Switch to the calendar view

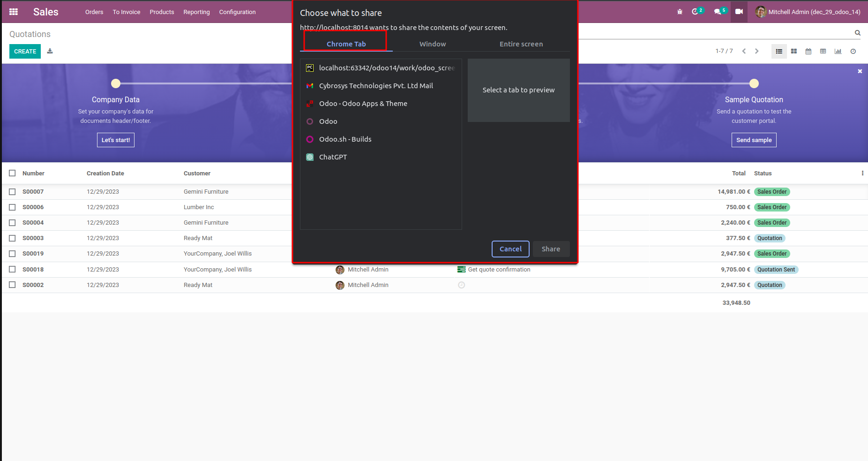[x=808, y=51]
